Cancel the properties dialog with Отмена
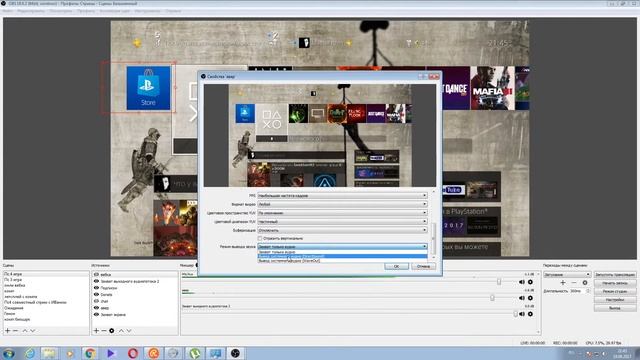Image resolution: width=640 pixels, height=360 pixels. [423, 266]
